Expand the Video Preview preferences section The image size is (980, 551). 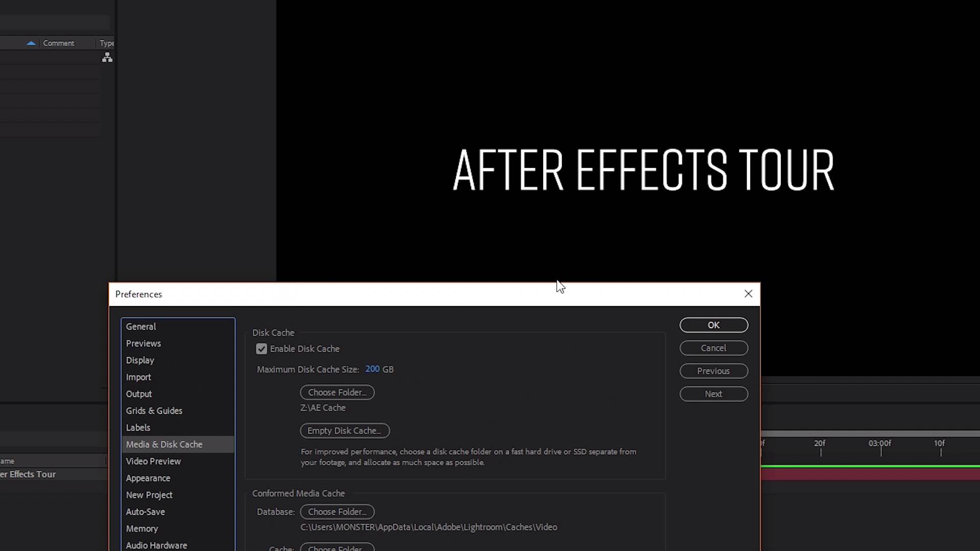(153, 461)
